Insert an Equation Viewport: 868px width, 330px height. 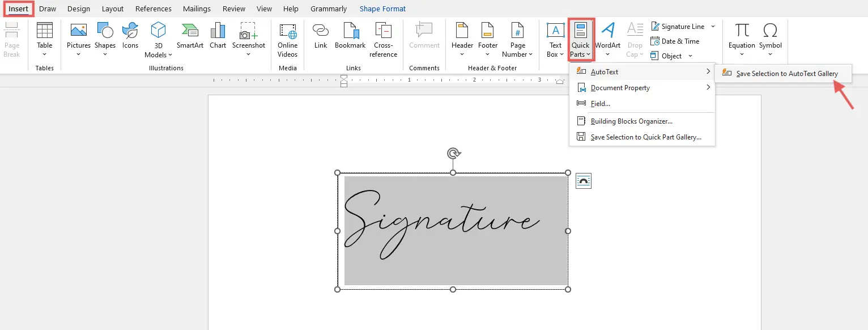pos(741,34)
